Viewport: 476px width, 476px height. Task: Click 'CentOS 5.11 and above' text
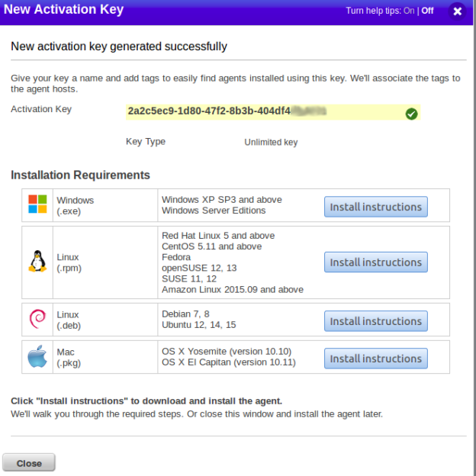point(211,246)
